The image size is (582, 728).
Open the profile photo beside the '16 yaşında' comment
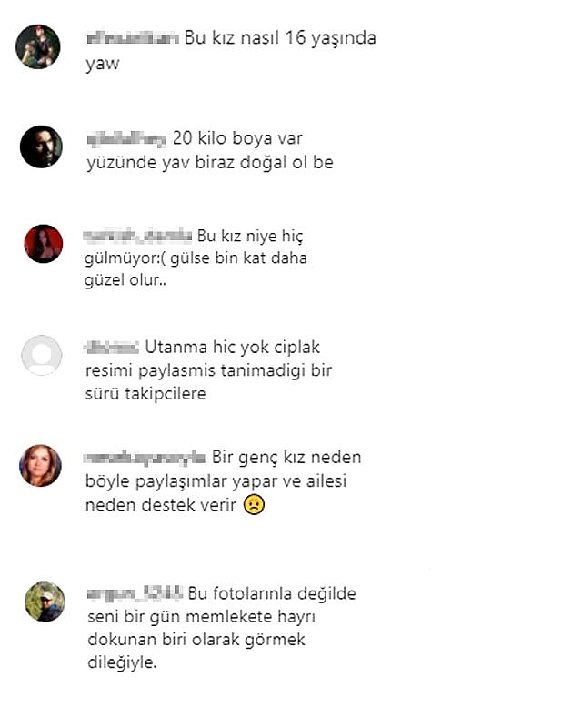click(x=38, y=47)
